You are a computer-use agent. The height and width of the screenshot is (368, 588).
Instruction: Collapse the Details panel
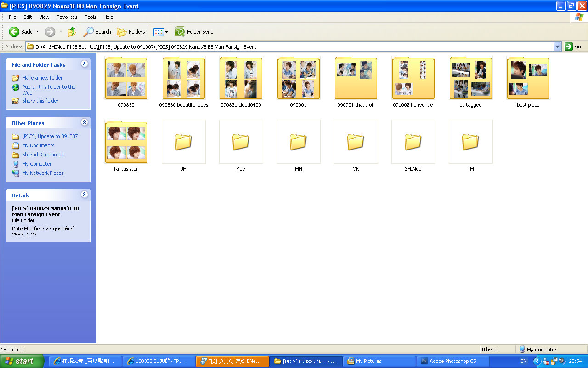[84, 195]
